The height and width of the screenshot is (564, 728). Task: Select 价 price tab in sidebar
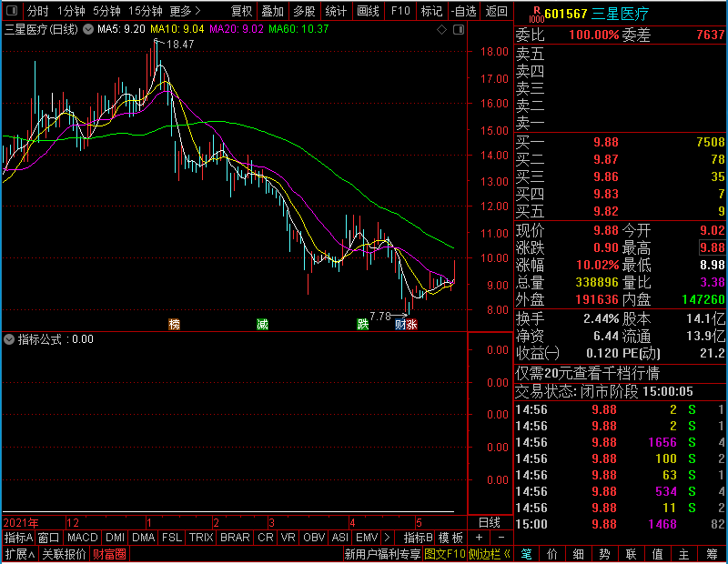tap(552, 554)
